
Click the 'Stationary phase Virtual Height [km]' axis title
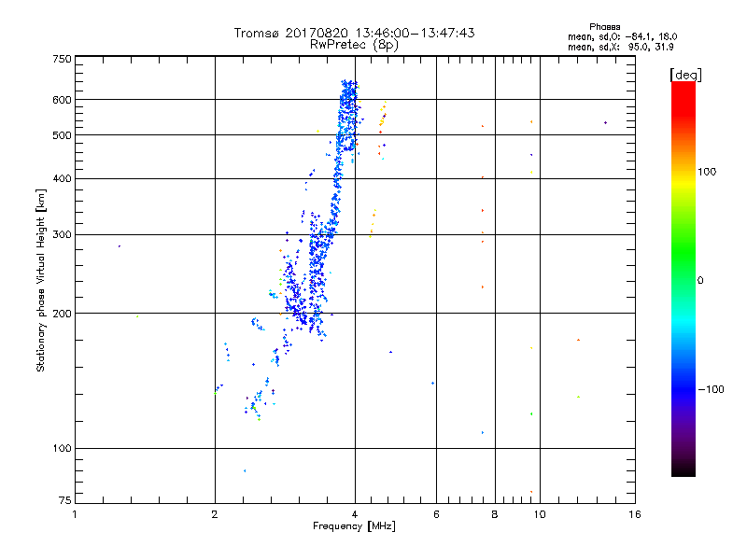[x=40, y=280]
